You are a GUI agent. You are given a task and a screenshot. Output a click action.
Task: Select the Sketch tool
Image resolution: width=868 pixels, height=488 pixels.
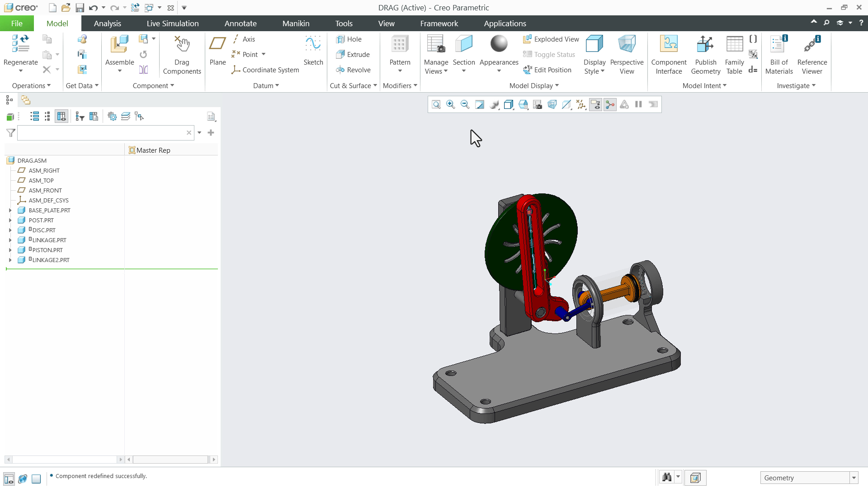pyautogui.click(x=313, y=50)
